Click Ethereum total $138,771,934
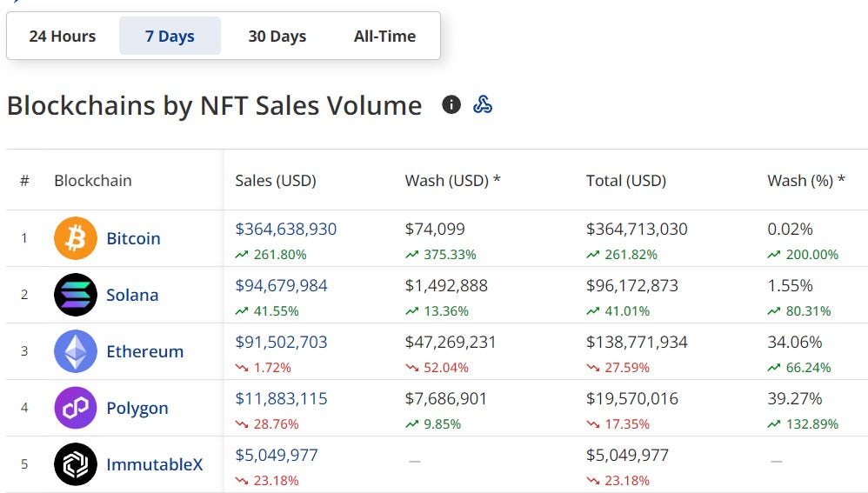The width and height of the screenshot is (868, 493). (637, 342)
